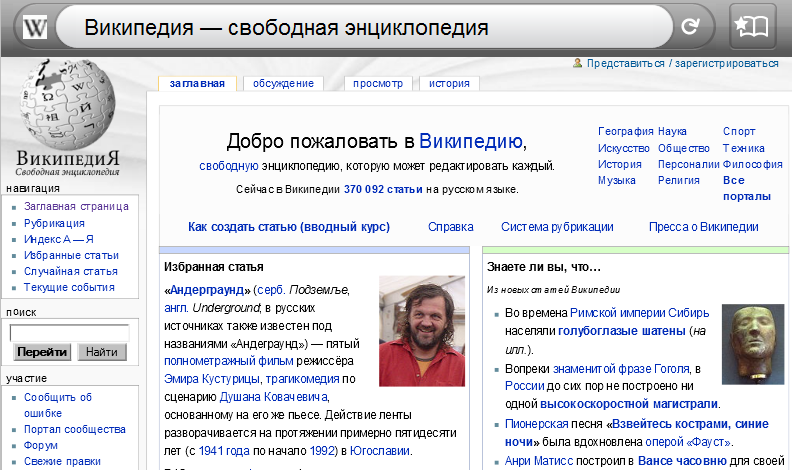Open Спорт portal link

[739, 131]
